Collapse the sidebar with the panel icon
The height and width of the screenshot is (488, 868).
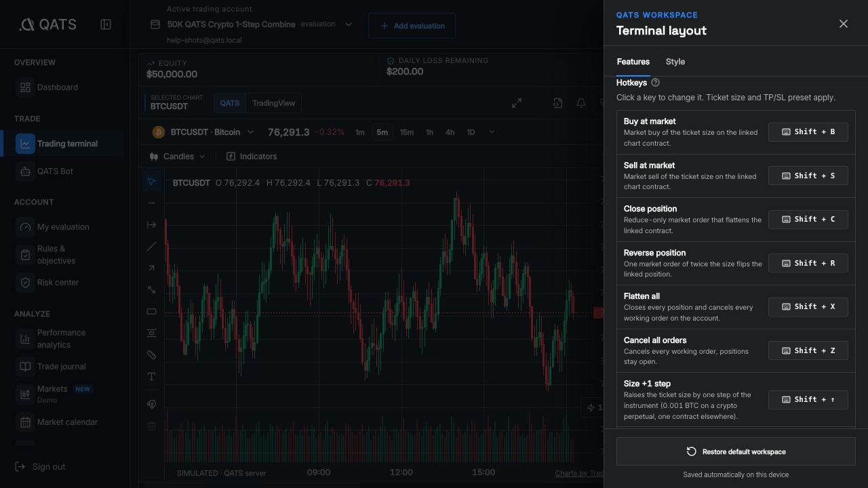(106, 24)
